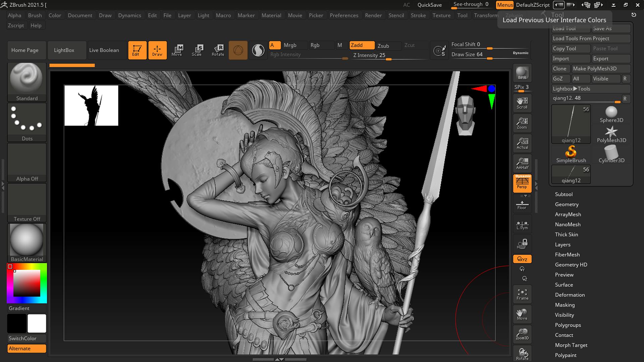Select the SimpleBrush tool
Screen dimensions: 644x362
point(571,155)
